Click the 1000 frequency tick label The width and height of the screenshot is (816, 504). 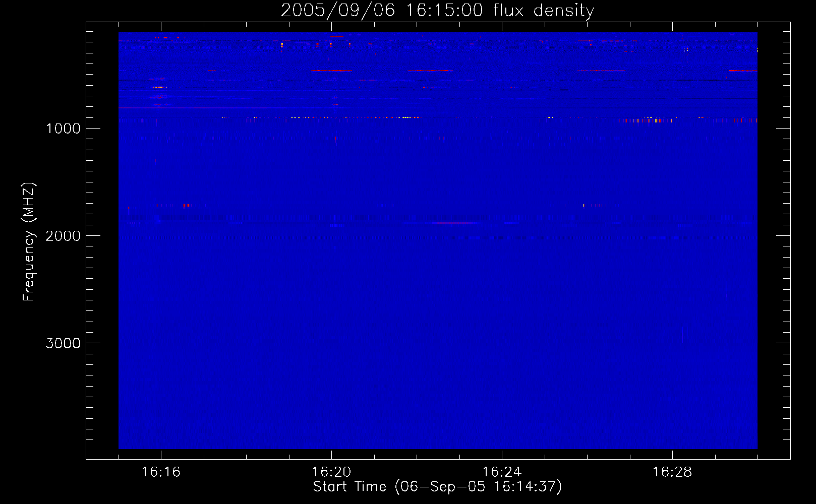coord(64,129)
